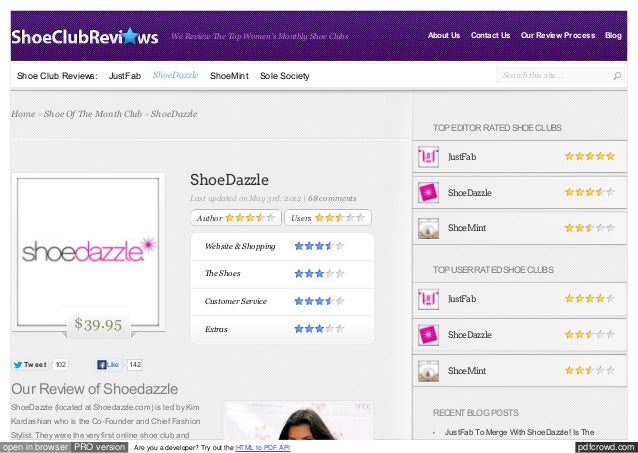Screen dimensions: 638x453
Task: Click the Extras star rating
Action: 319,328
